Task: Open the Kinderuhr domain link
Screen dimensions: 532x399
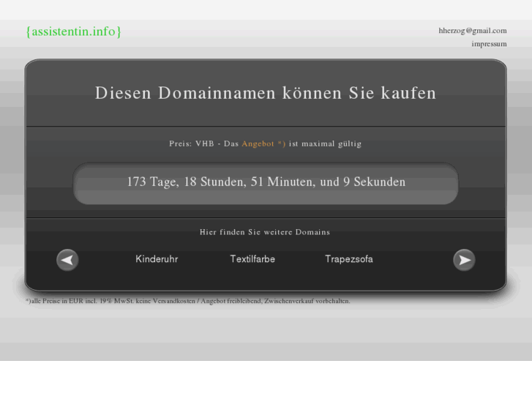Action: pos(157,259)
